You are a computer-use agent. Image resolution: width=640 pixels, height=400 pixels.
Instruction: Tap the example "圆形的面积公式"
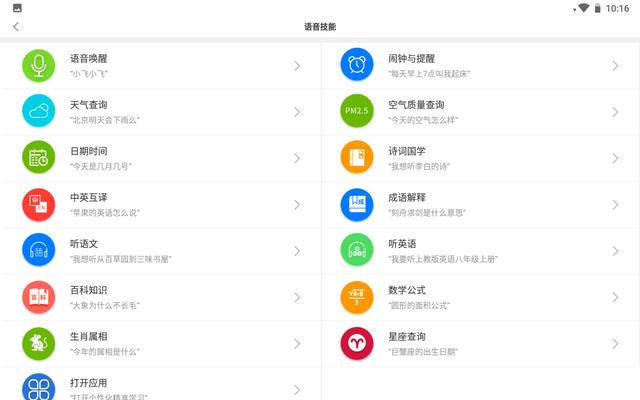click(419, 305)
